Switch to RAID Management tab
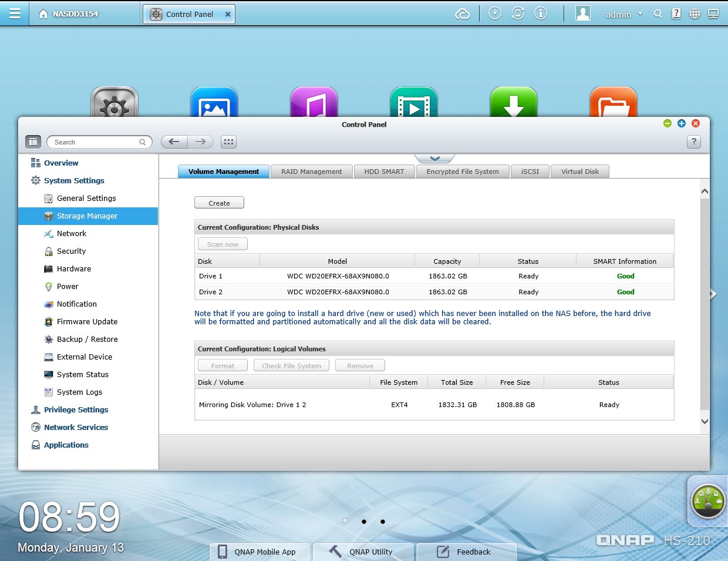Image resolution: width=728 pixels, height=561 pixels. pos(312,172)
